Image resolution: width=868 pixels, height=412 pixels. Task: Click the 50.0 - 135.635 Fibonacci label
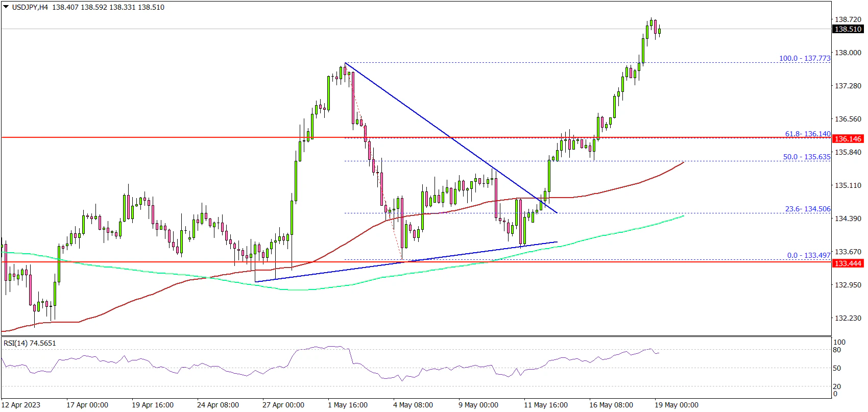(x=806, y=157)
